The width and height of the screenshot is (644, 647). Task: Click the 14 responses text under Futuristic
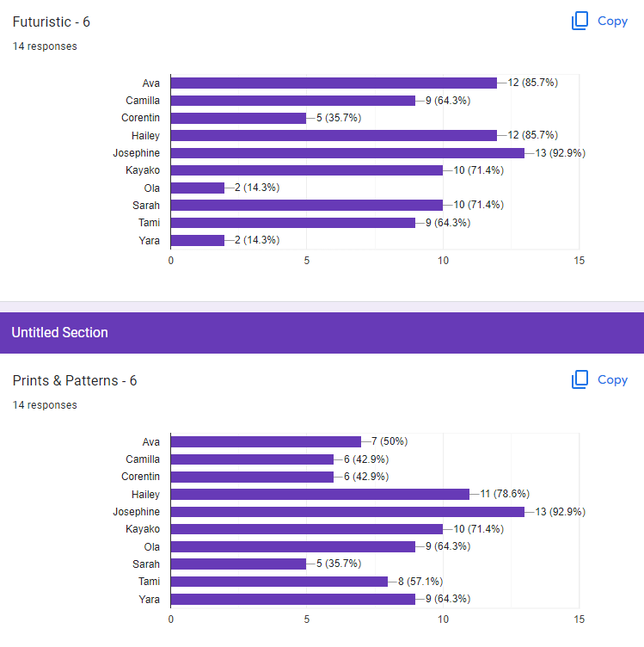45,46
